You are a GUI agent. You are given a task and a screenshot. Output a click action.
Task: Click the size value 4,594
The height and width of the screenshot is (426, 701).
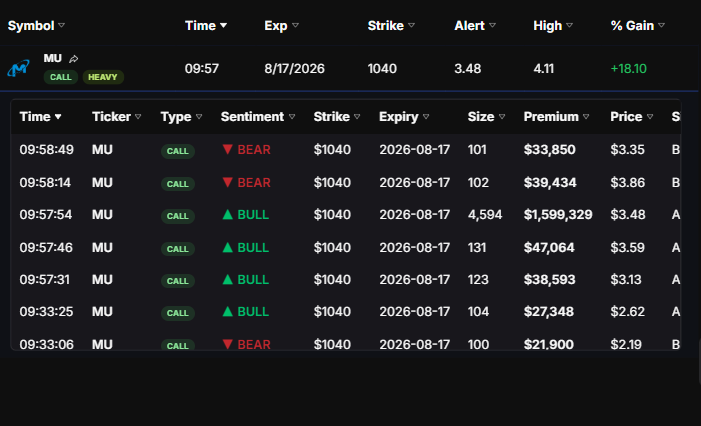(485, 215)
